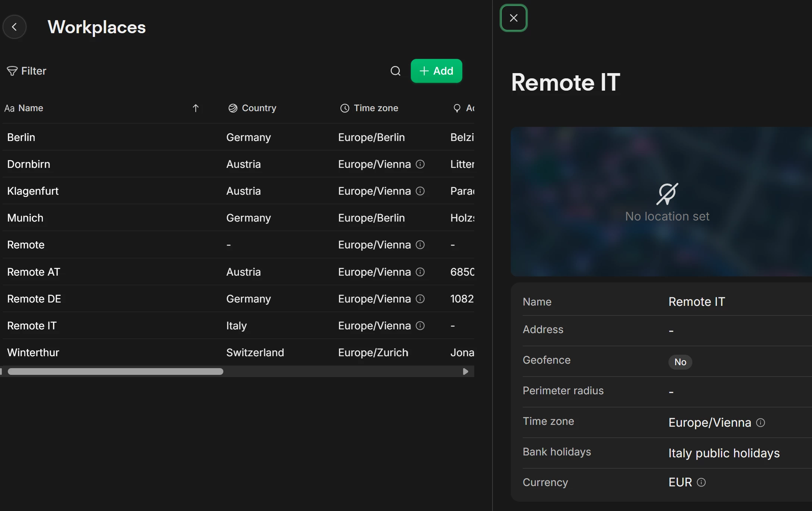Click Europe/Zurich time zone cell

point(373,352)
